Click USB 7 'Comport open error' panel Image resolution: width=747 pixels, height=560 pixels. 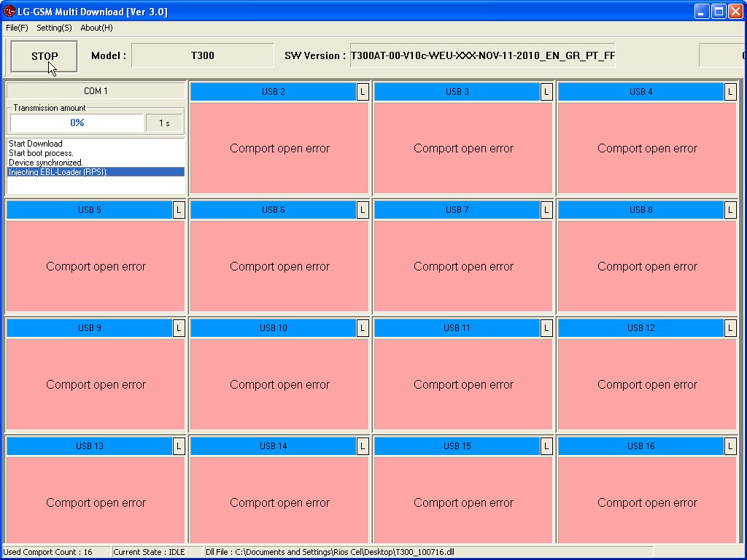[463, 266]
